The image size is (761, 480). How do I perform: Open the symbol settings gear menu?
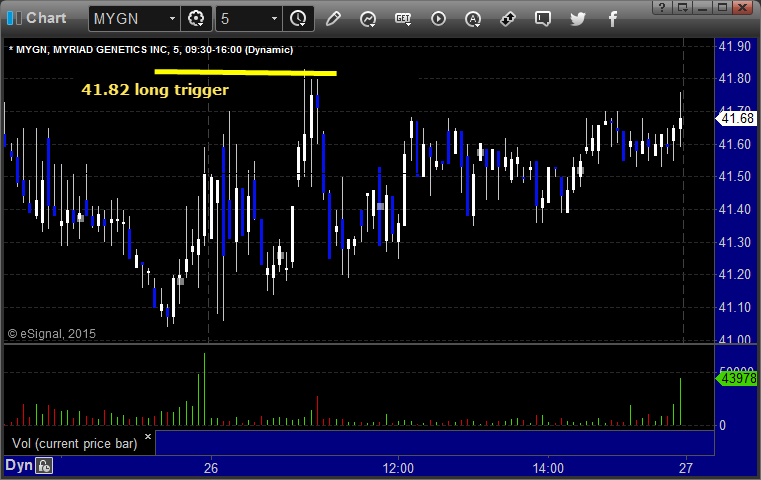(196, 19)
